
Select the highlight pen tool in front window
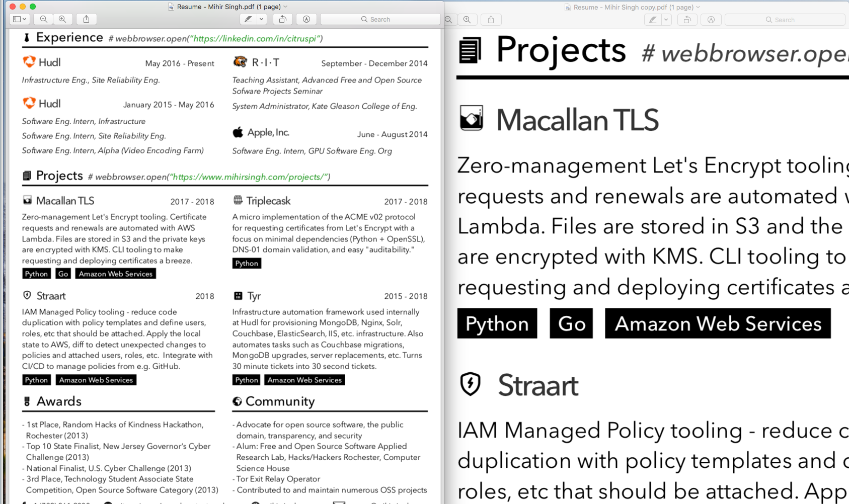248,19
